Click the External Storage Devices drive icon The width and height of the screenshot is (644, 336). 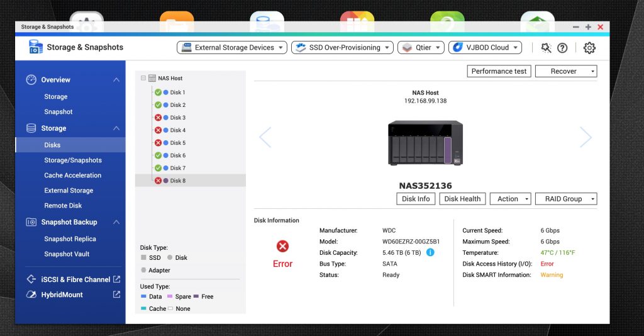pyautogui.click(x=186, y=47)
